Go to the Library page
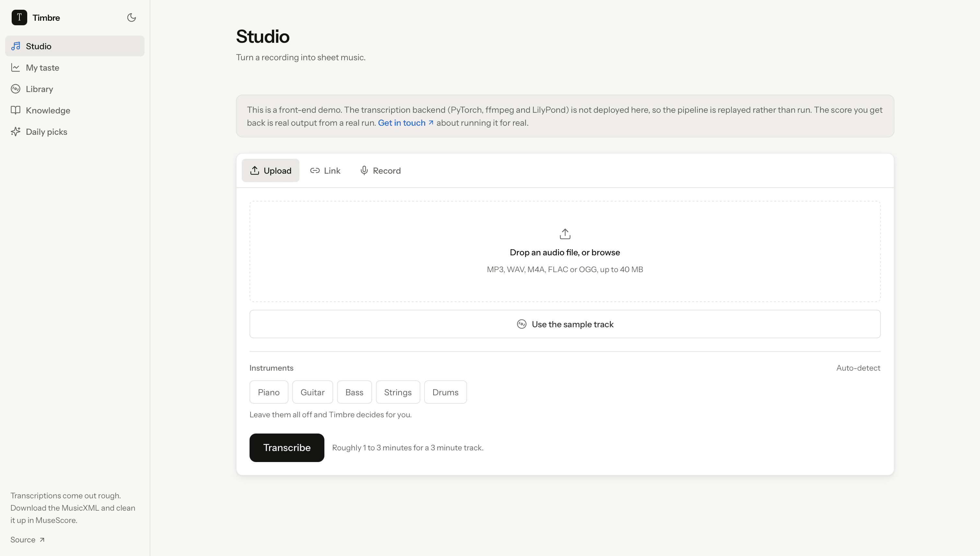Image resolution: width=980 pixels, height=556 pixels. (x=75, y=89)
